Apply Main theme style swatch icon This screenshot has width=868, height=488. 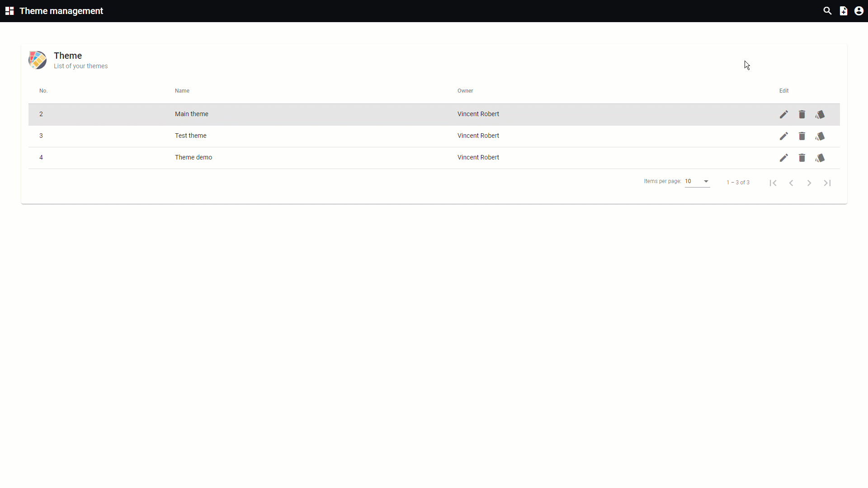point(820,114)
